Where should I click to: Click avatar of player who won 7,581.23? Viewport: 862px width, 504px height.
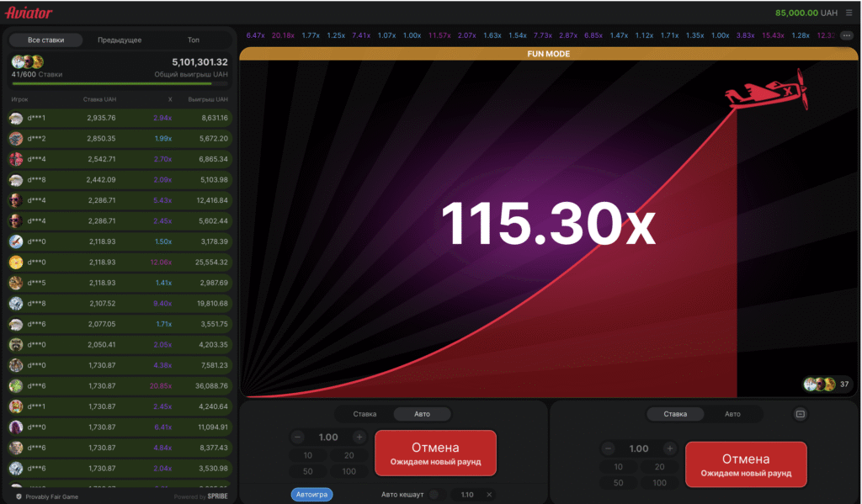[16, 365]
